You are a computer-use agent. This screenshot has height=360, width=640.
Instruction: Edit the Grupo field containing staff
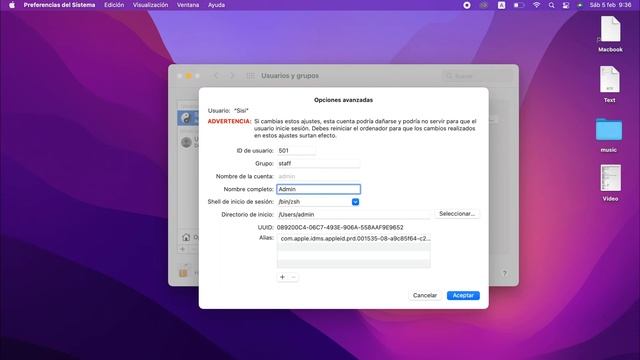[x=318, y=163]
